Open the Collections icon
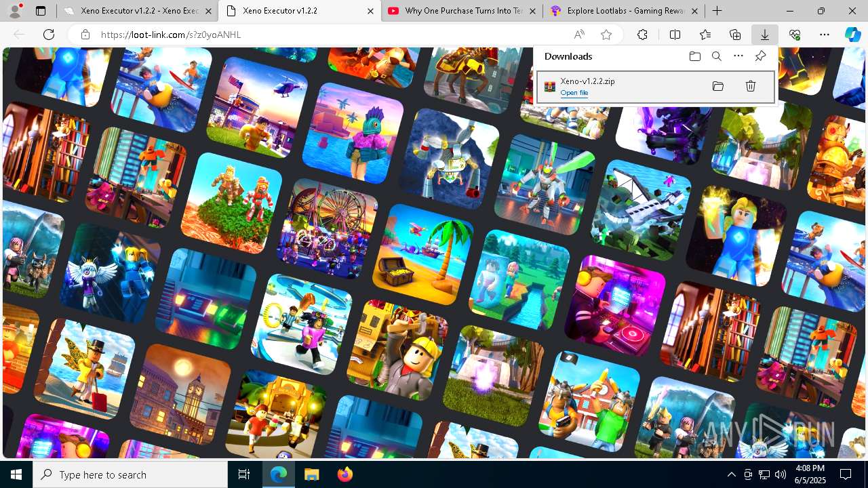The height and width of the screenshot is (488, 868). [735, 35]
